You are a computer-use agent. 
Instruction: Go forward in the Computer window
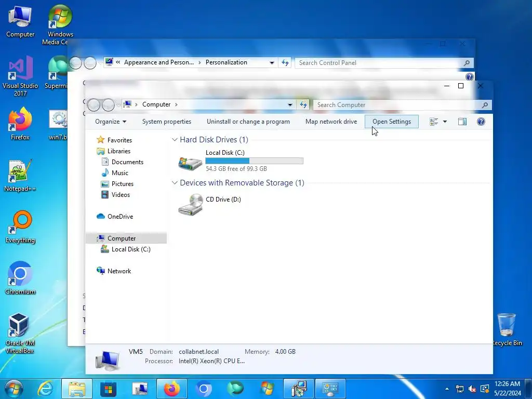coord(108,105)
